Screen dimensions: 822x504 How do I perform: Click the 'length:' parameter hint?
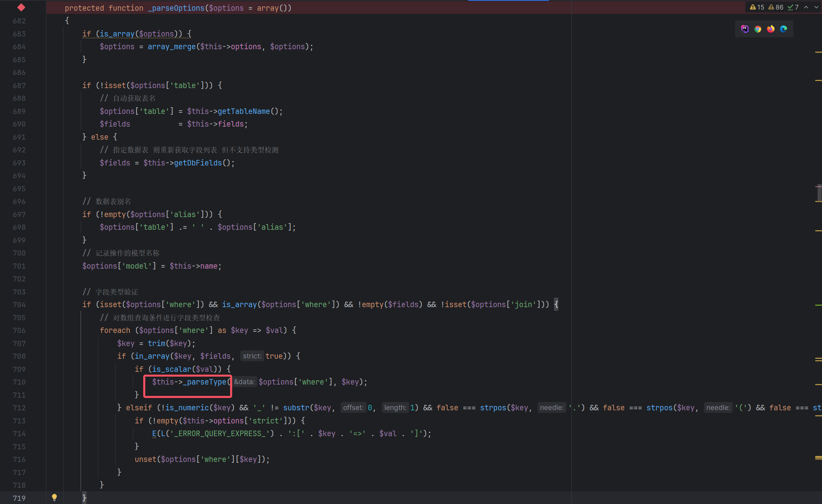pos(395,408)
